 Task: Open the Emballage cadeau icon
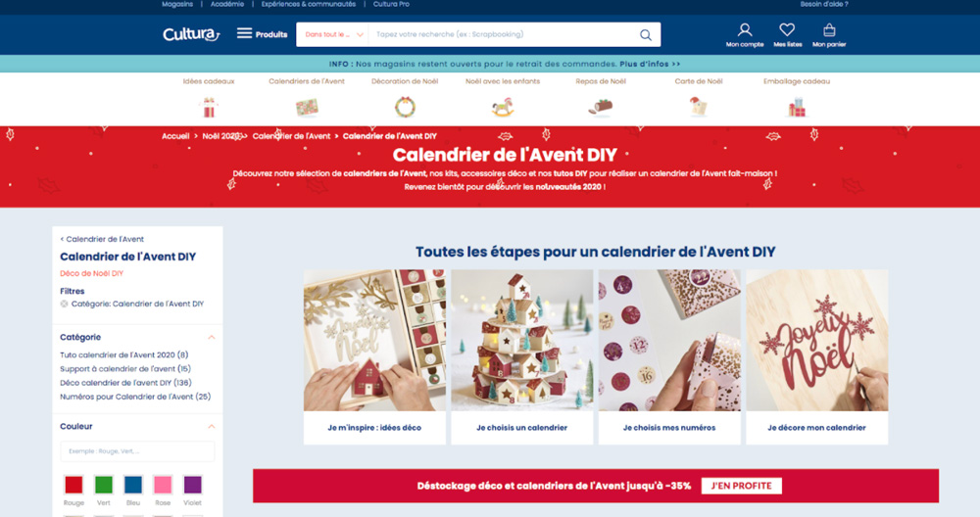pyautogui.click(x=796, y=108)
